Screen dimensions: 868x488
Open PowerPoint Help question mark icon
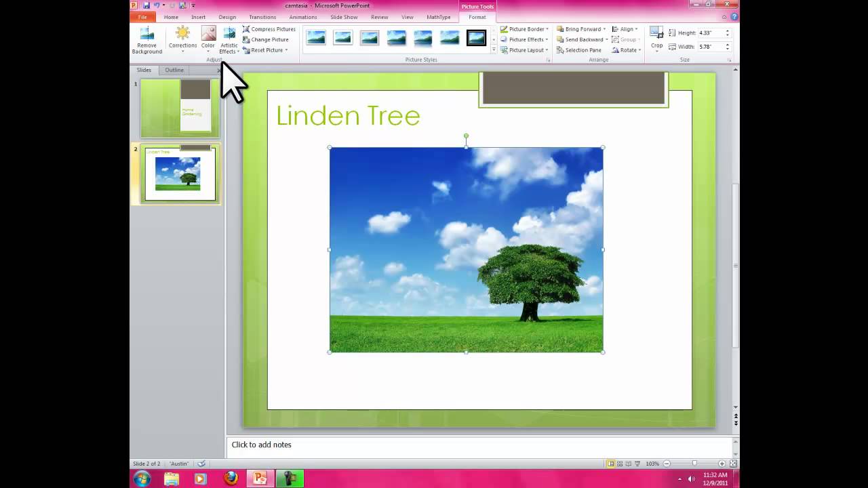[734, 17]
